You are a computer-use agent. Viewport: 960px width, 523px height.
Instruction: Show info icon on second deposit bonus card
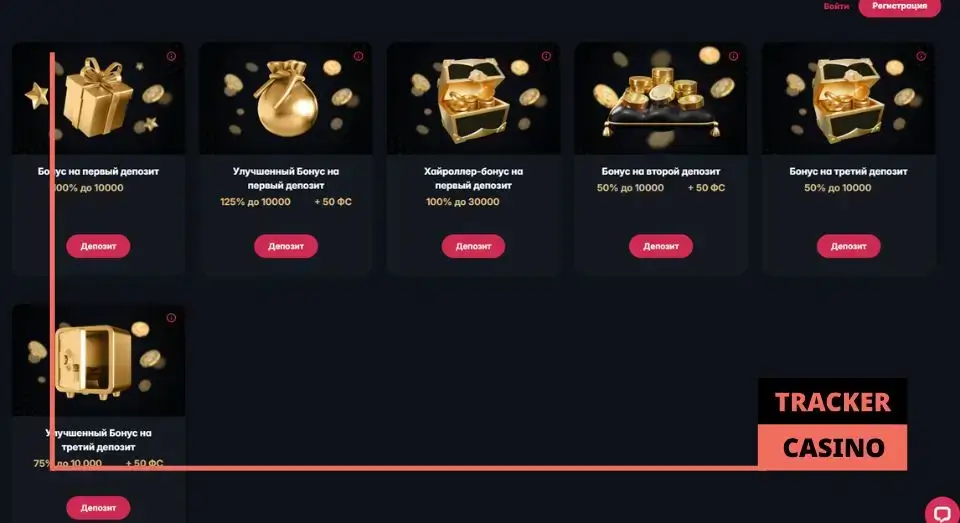[x=733, y=56]
